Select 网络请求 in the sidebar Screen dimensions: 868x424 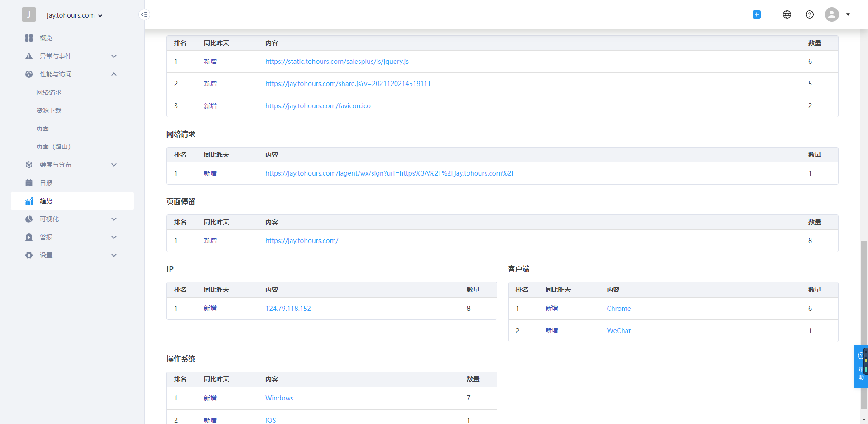pyautogui.click(x=49, y=92)
